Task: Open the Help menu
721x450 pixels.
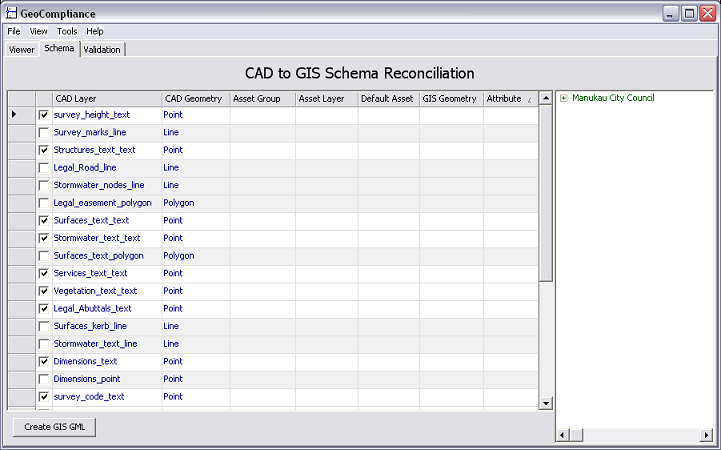Action: (x=95, y=31)
